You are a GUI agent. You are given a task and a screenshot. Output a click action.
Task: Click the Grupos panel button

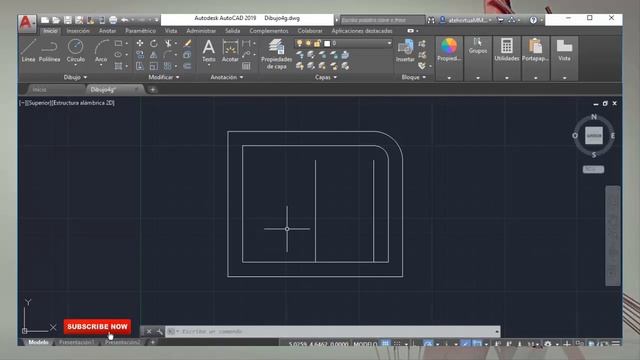(x=478, y=58)
